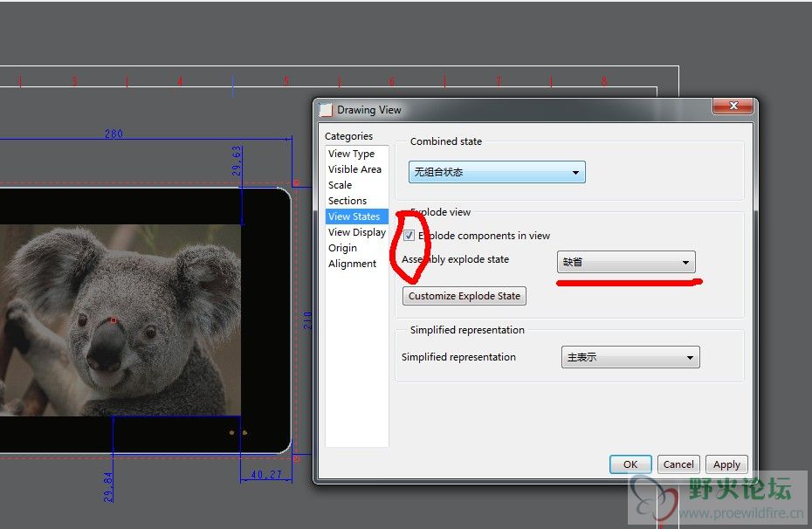Select the 29.84 dimension text
Screen dimensions: 812x529
107,487
